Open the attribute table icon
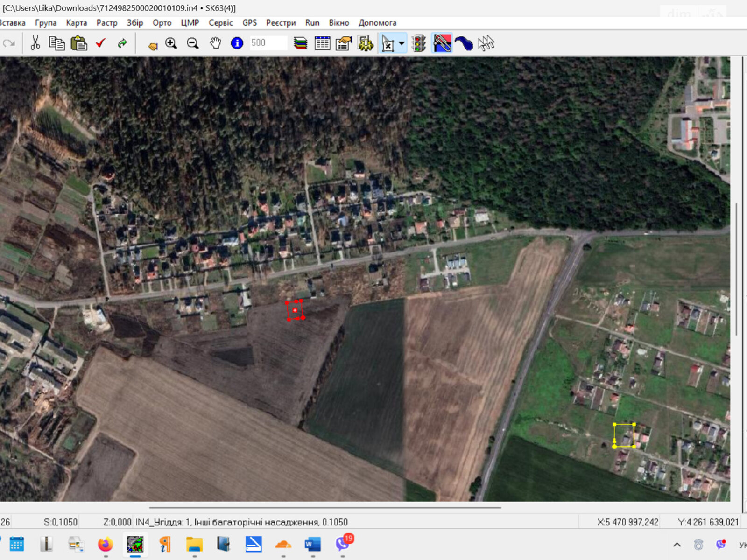The width and height of the screenshot is (747, 560). click(322, 43)
